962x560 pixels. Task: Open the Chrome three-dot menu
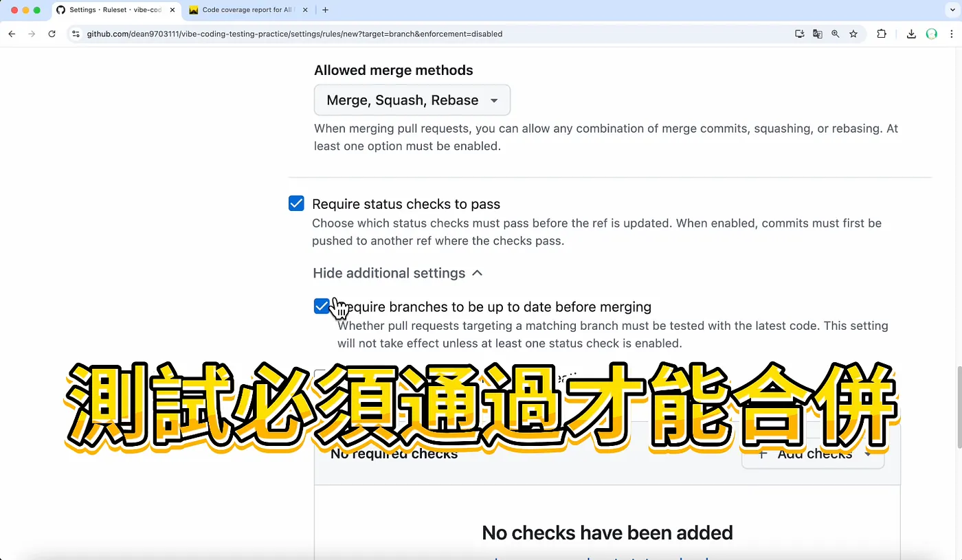pos(952,34)
